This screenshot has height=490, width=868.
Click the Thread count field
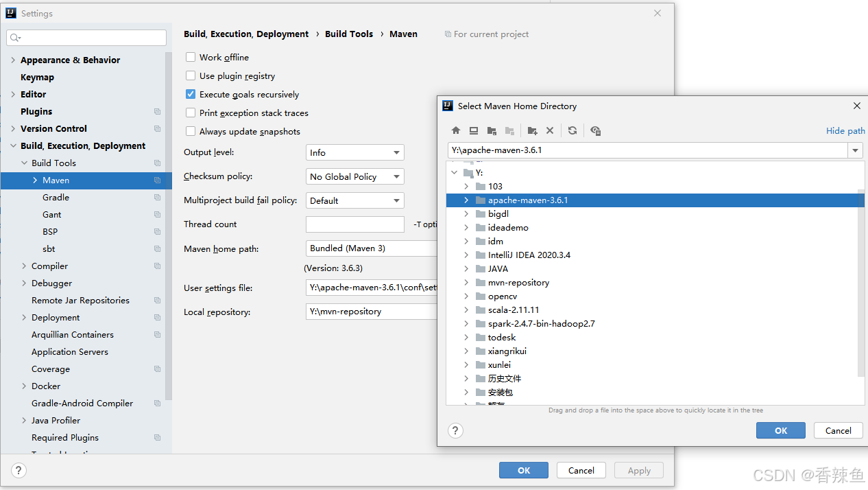pyautogui.click(x=355, y=224)
